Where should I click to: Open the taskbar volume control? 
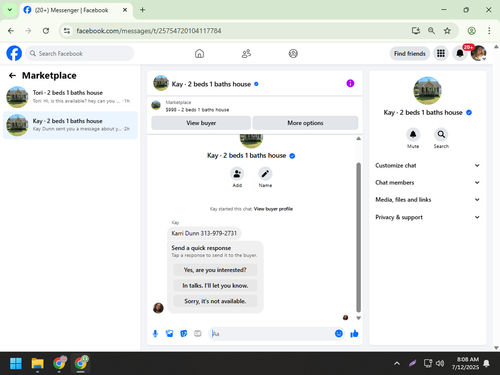(440, 363)
